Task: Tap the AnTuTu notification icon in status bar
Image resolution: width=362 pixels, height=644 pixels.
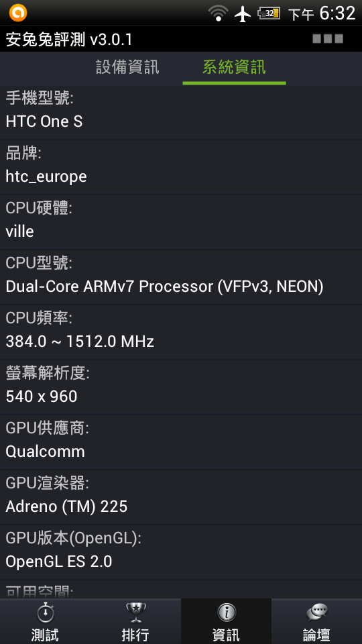Action: coord(17,13)
